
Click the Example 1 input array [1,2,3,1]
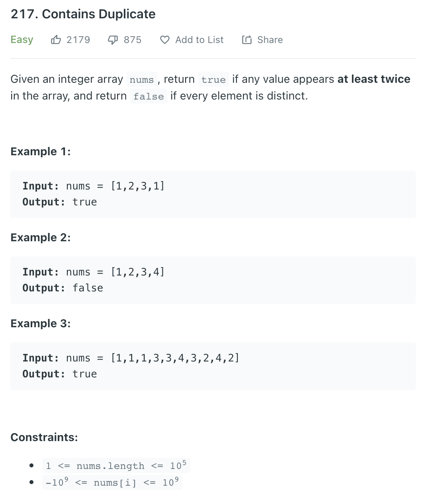[138, 186]
